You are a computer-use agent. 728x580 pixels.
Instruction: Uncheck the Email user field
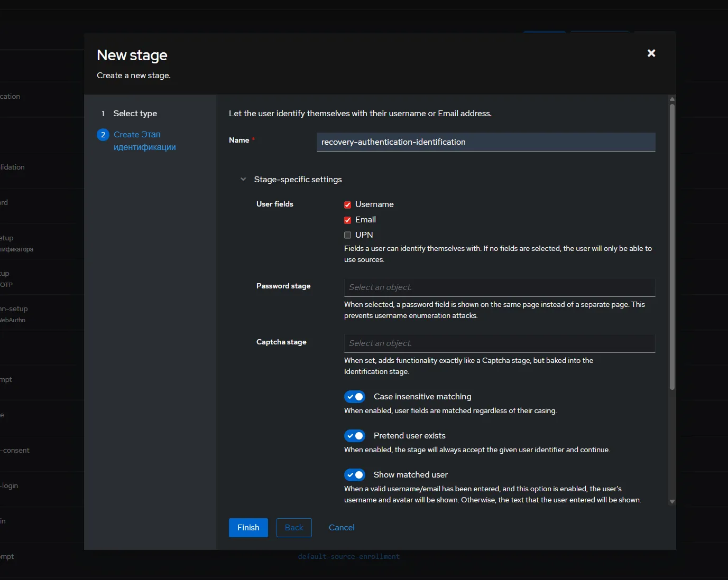348,220
